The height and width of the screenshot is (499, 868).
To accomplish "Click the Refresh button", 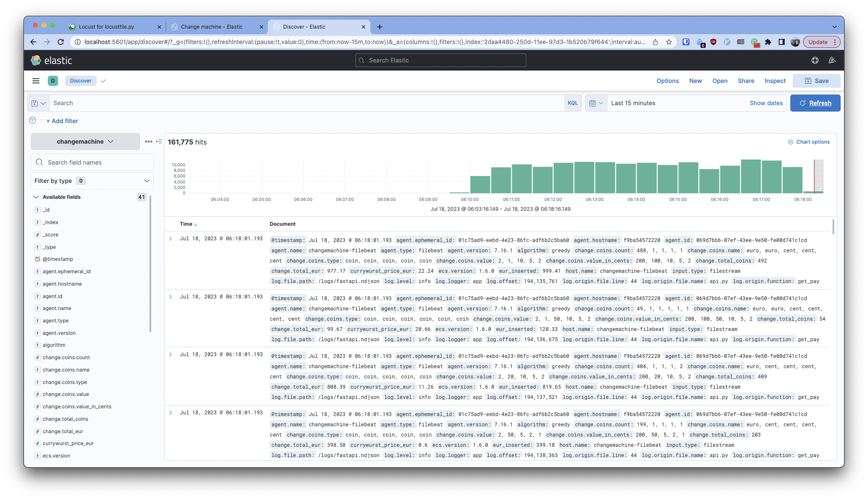I will tap(815, 103).
